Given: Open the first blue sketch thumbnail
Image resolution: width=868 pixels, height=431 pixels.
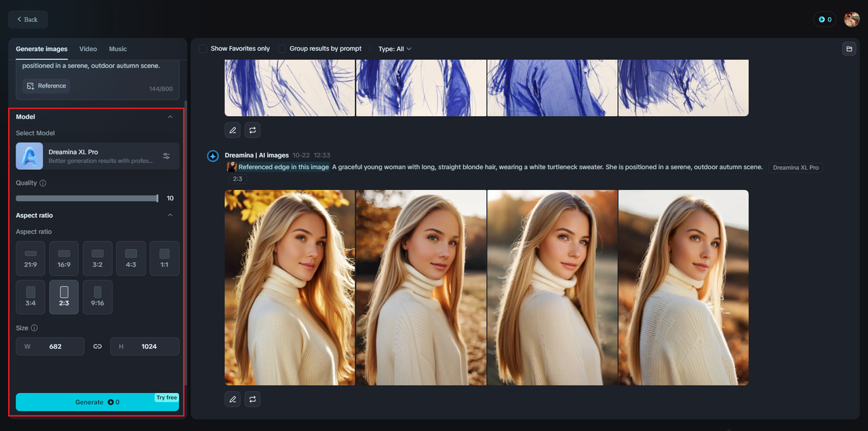Looking at the screenshot, I should coord(290,88).
